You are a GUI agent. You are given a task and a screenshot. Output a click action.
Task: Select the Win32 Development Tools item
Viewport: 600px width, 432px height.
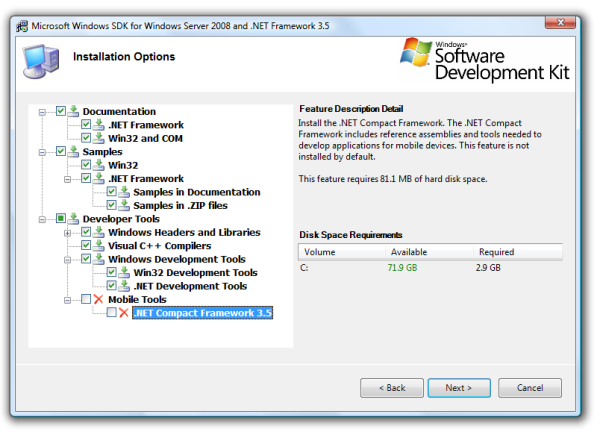coord(196,272)
